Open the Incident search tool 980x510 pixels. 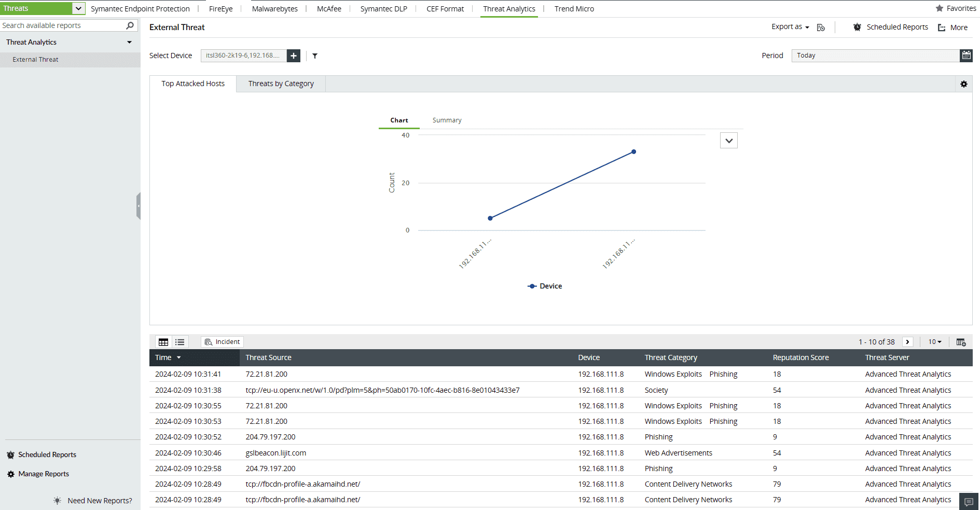tap(222, 341)
